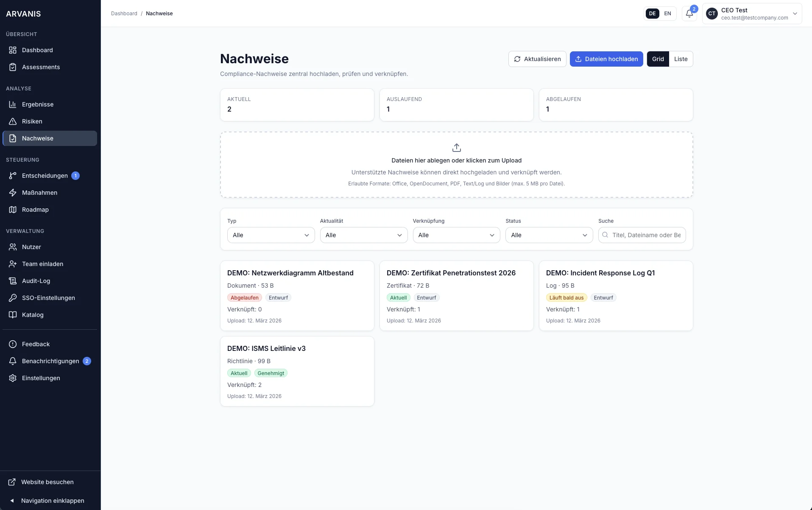Open SSO-Einstellungen key icon
The image size is (812, 510).
click(x=13, y=297)
